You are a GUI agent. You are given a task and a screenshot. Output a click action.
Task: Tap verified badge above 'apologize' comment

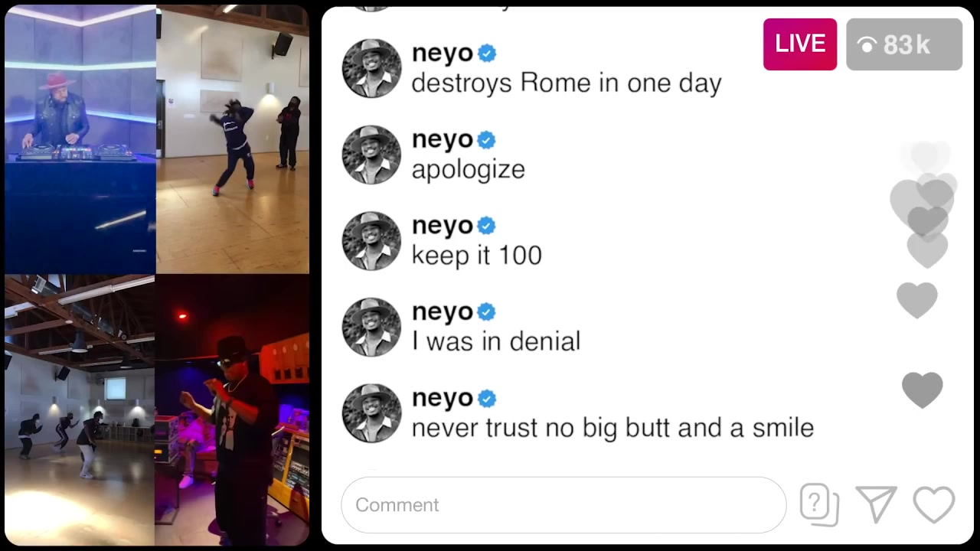(487, 140)
